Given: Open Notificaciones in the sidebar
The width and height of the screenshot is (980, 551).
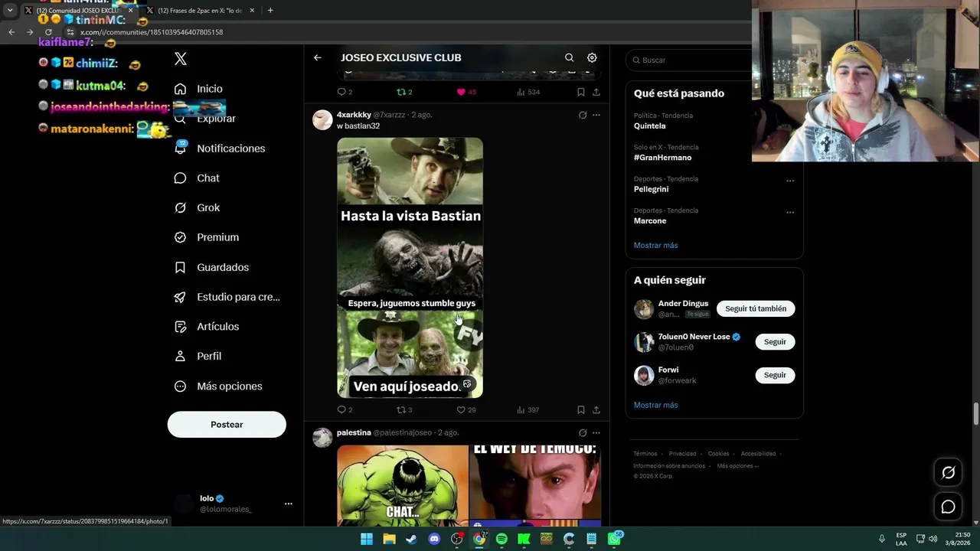Looking at the screenshot, I should (220, 148).
